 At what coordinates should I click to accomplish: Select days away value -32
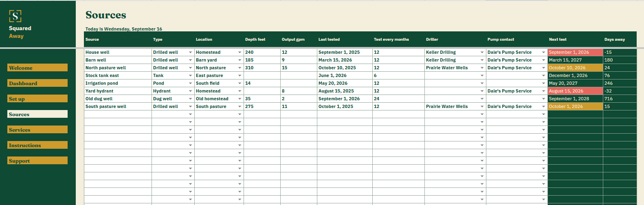[x=620, y=91]
